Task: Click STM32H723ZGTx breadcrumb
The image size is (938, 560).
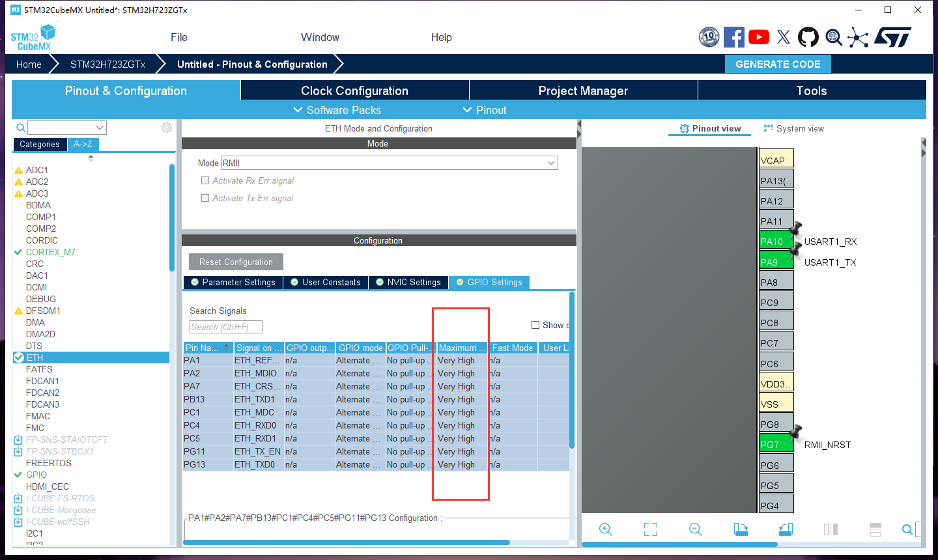Action: (108, 64)
